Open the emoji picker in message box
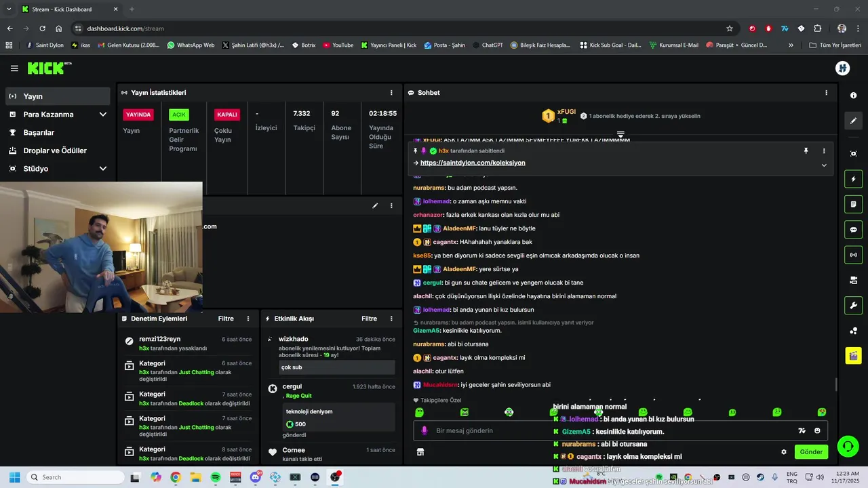 [x=817, y=430]
